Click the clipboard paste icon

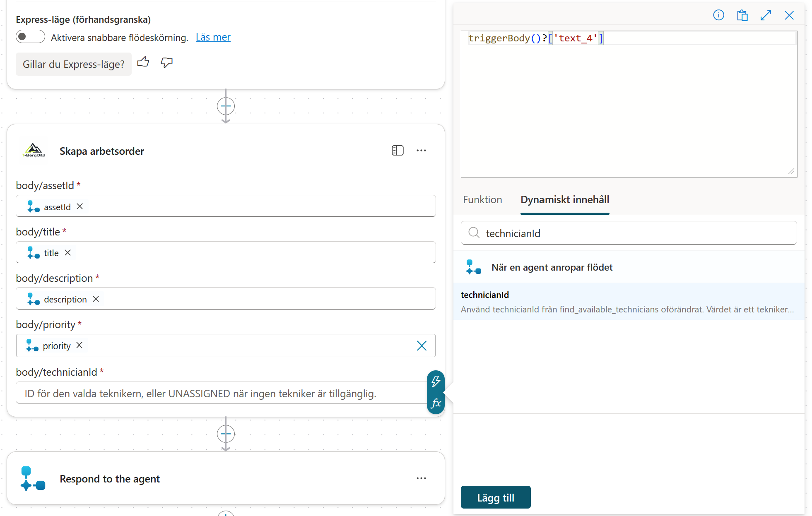click(x=742, y=15)
